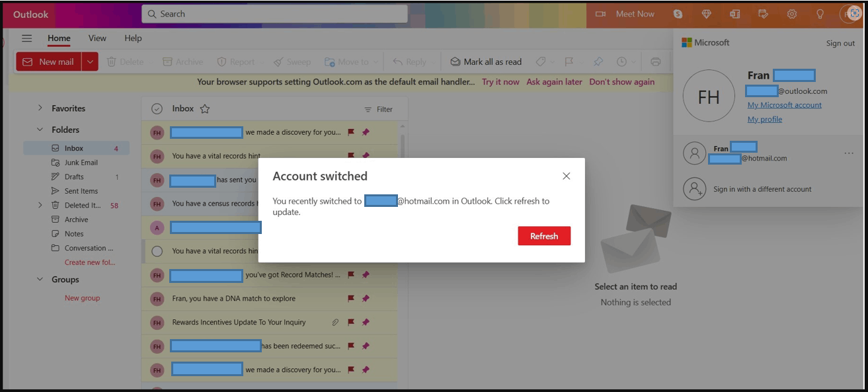Screen dimensions: 868x392
Task: Click pin icon on Record Matches email
Action: pyautogui.click(x=366, y=275)
